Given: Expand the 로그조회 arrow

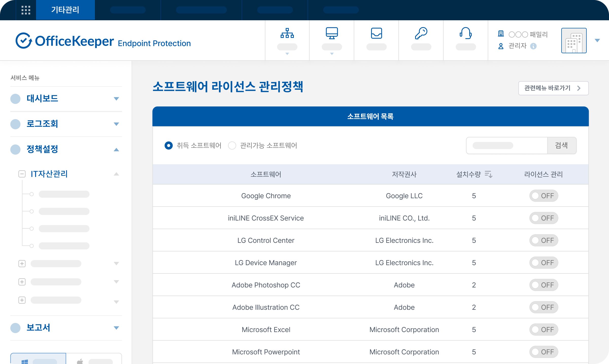Looking at the screenshot, I should (116, 124).
